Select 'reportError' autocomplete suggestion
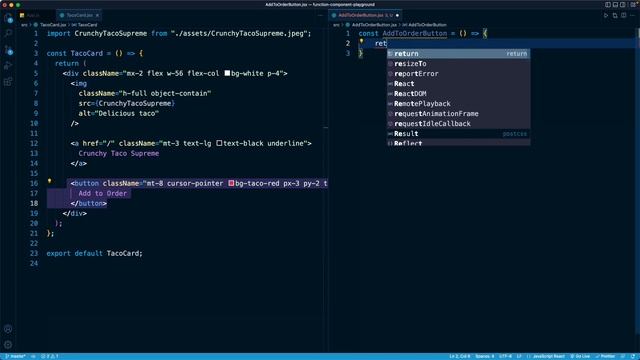The width and height of the screenshot is (640, 360). coord(458,73)
